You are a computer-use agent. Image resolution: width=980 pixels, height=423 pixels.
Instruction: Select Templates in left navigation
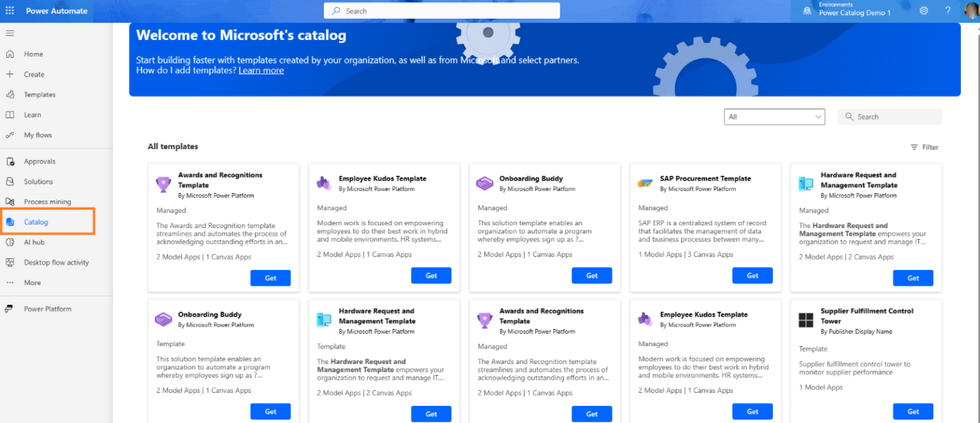coord(39,95)
